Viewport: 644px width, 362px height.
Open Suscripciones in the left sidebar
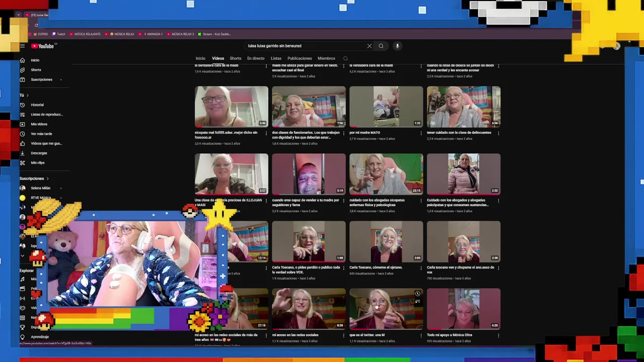[41, 79]
